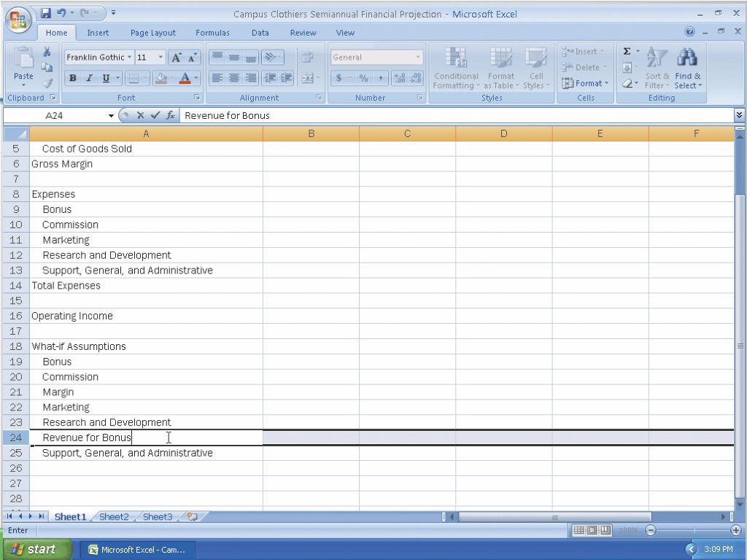
Task: Open the Data ribbon tab
Action: 260,33
